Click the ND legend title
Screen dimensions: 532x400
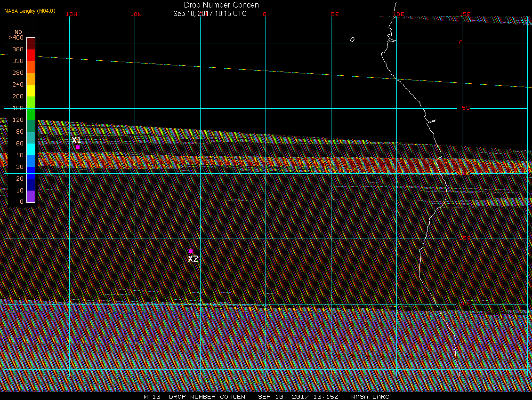point(18,32)
